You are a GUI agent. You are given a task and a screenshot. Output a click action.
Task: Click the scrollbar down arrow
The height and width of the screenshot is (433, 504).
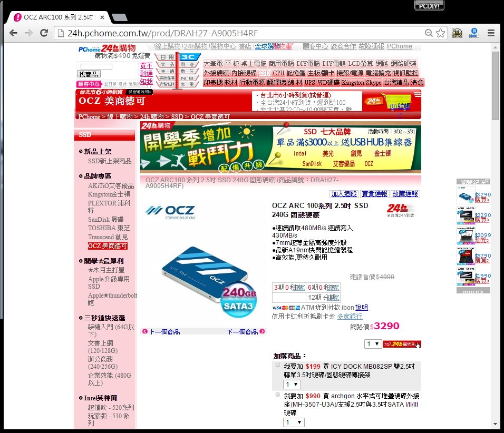[495, 425]
